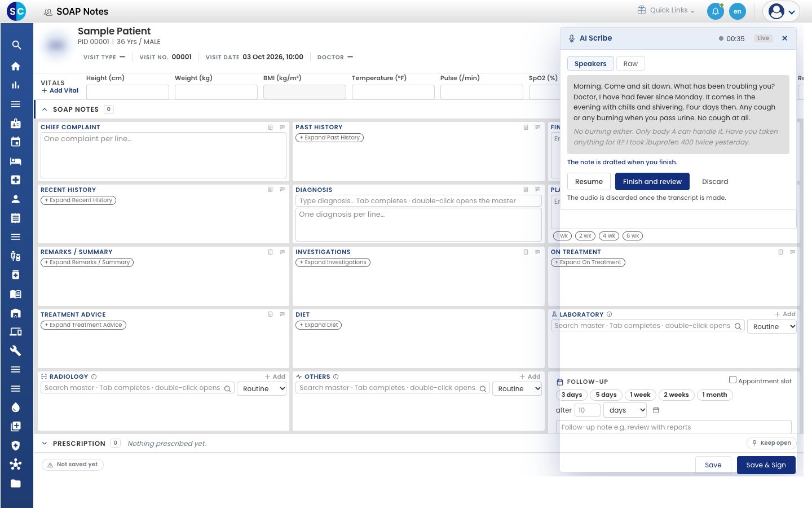Click the wrench icon in the sidebar

point(16,351)
